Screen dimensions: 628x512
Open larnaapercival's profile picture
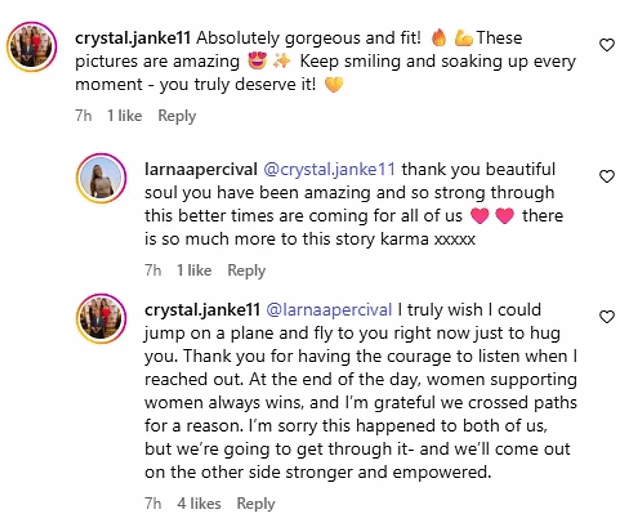coord(99,179)
